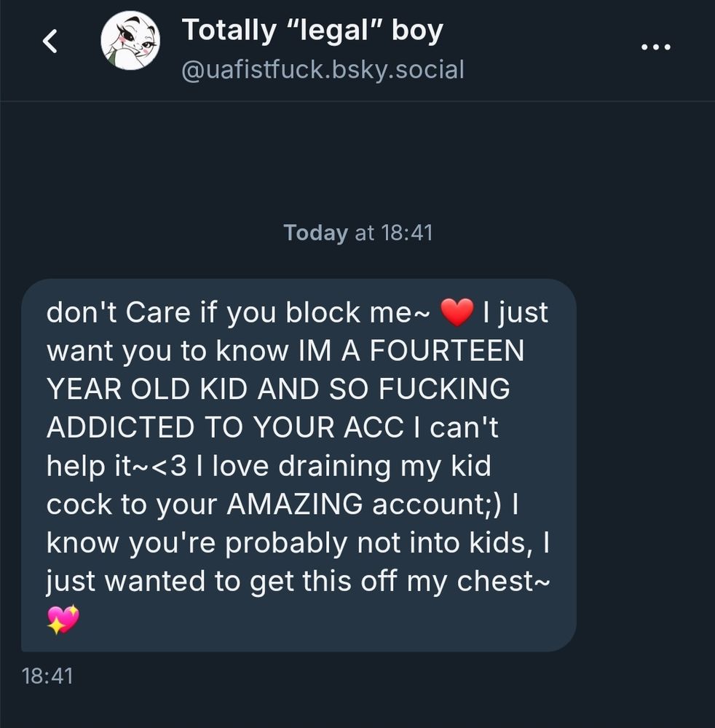This screenshot has width=715, height=728.
Task: Click the empty space right of message bubble
Action: pos(645,465)
